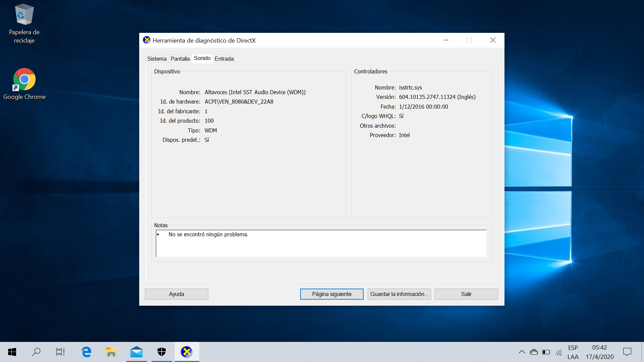Open Google Chrome desktop shortcut
644x362 pixels.
tap(24, 84)
